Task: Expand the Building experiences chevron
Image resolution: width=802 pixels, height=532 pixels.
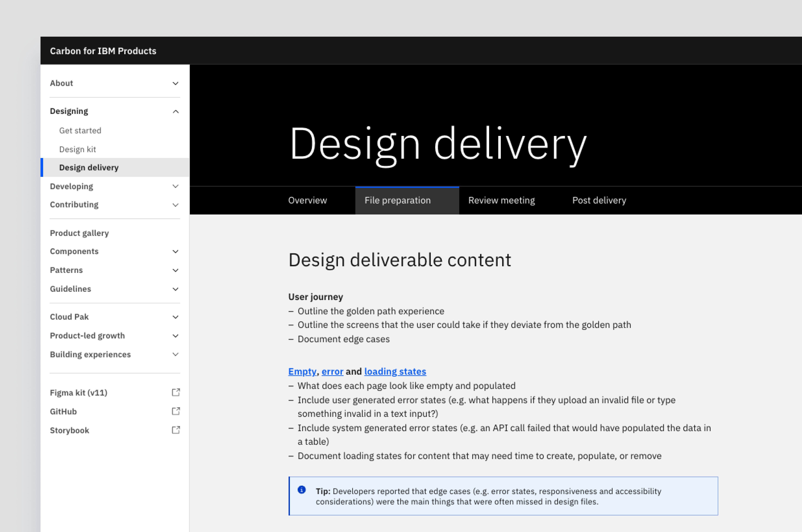Action: tap(176, 355)
